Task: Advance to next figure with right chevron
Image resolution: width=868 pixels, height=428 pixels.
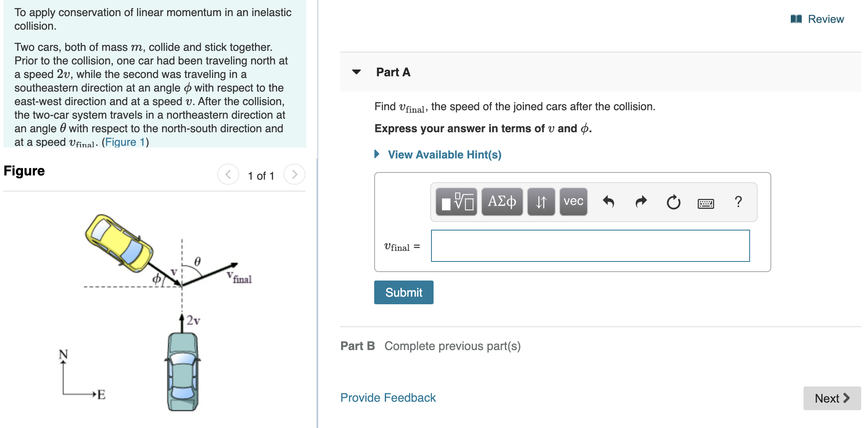Action: tap(294, 174)
